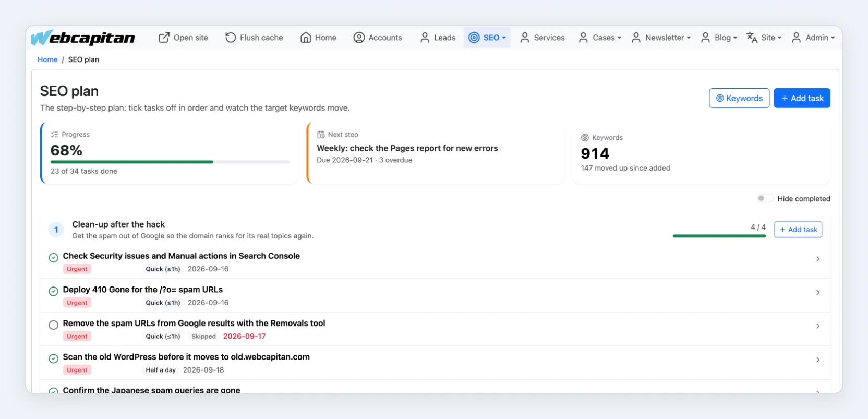
Task: Uncheck the Scan the old WordPress task
Action: 53,358
